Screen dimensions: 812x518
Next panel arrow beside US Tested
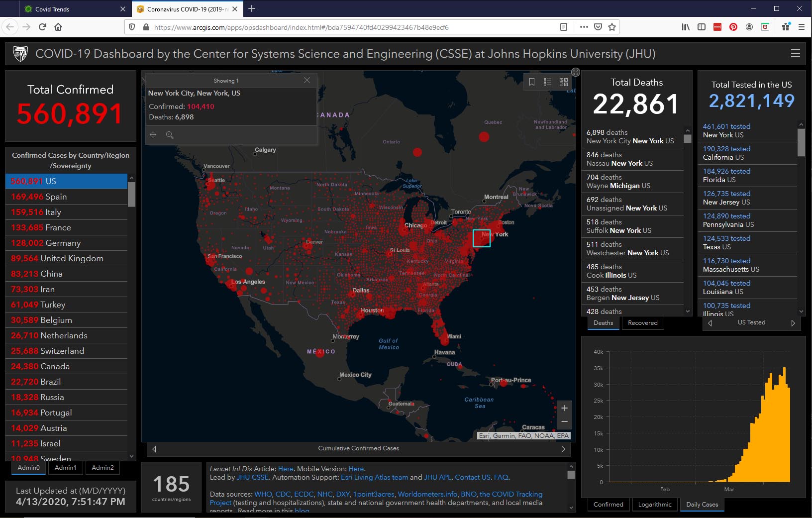click(793, 323)
